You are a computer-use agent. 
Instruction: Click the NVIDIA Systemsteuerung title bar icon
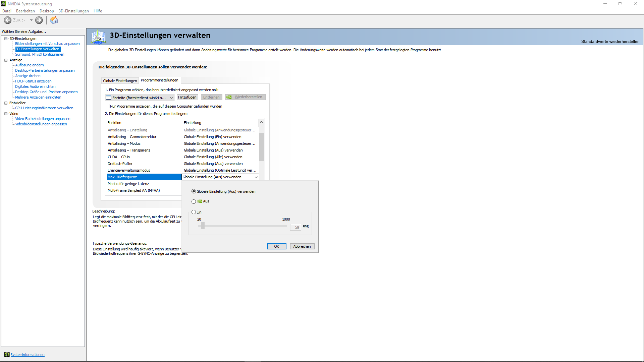pyautogui.click(x=3, y=4)
